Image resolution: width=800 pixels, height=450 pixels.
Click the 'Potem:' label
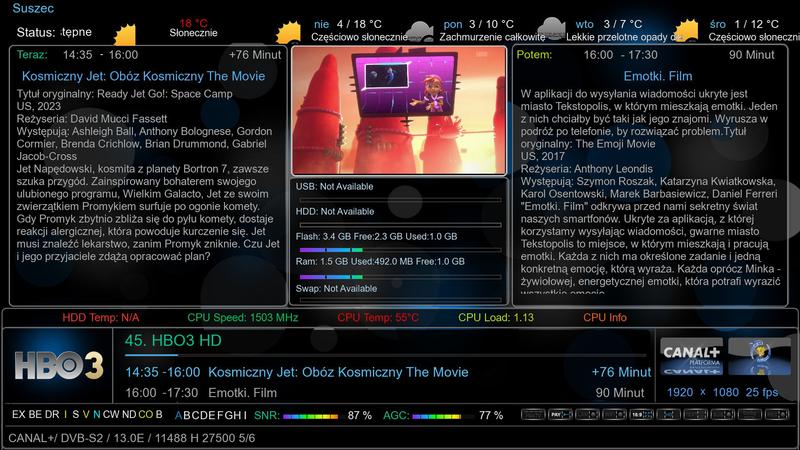pos(534,55)
